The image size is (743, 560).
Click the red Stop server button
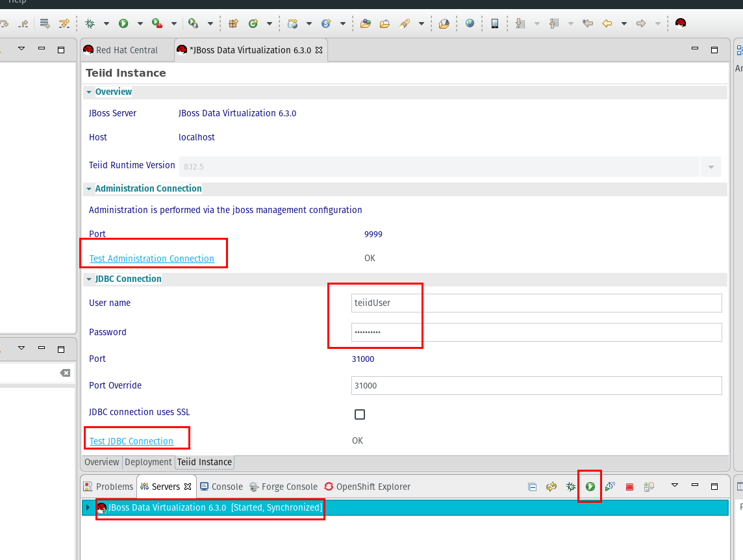629,487
